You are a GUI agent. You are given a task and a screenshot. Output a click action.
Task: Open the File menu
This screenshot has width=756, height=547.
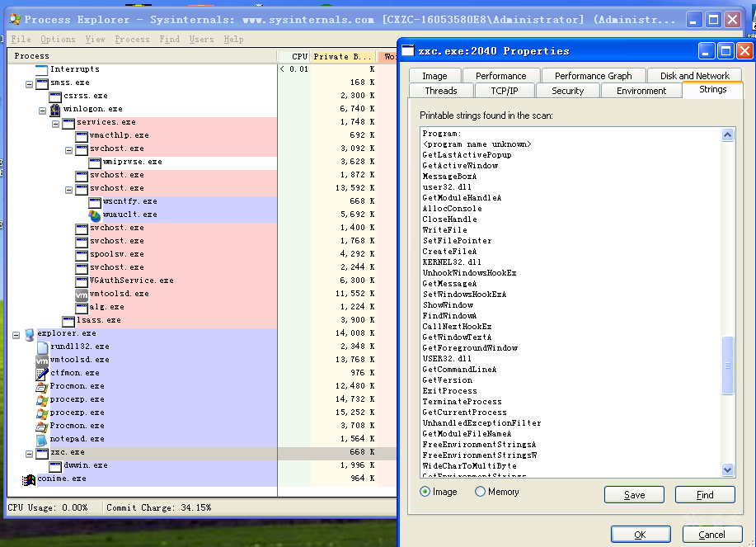[21, 39]
